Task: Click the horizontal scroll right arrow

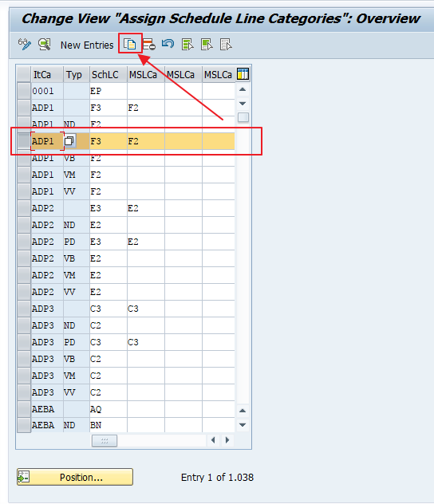Action: tap(227, 440)
